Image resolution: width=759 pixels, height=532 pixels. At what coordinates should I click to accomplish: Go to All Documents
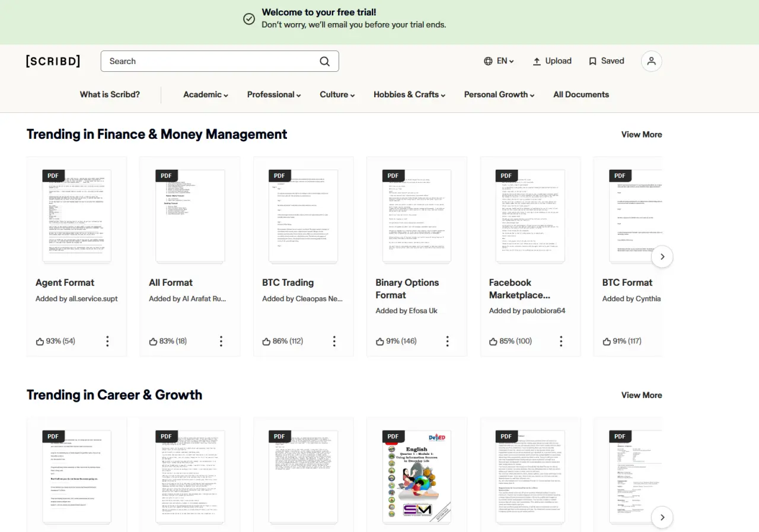coord(581,94)
